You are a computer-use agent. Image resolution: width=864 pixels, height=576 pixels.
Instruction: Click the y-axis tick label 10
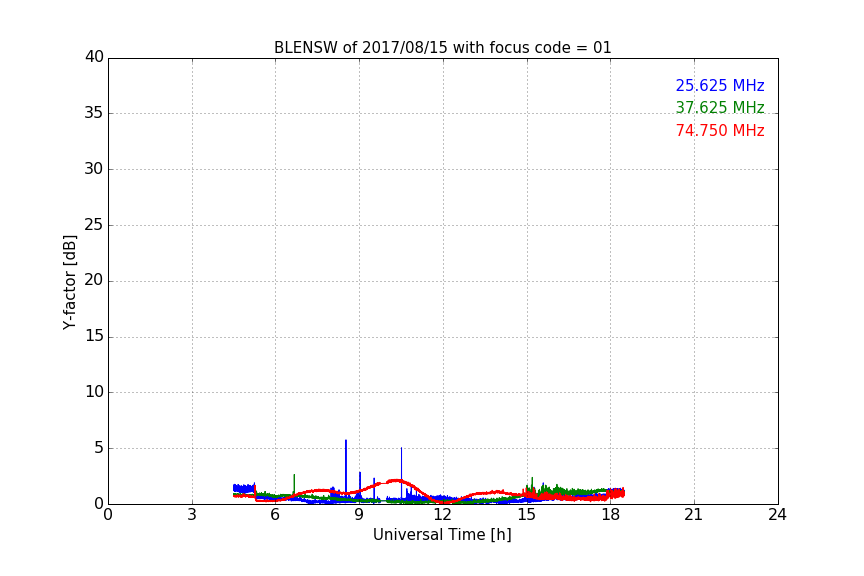94,392
